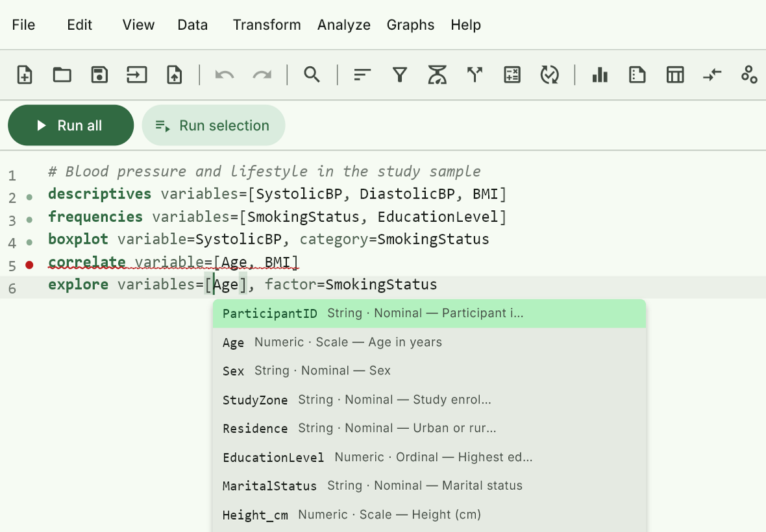Click the Bar chart icon
This screenshot has width=766, height=532.
coord(600,75)
